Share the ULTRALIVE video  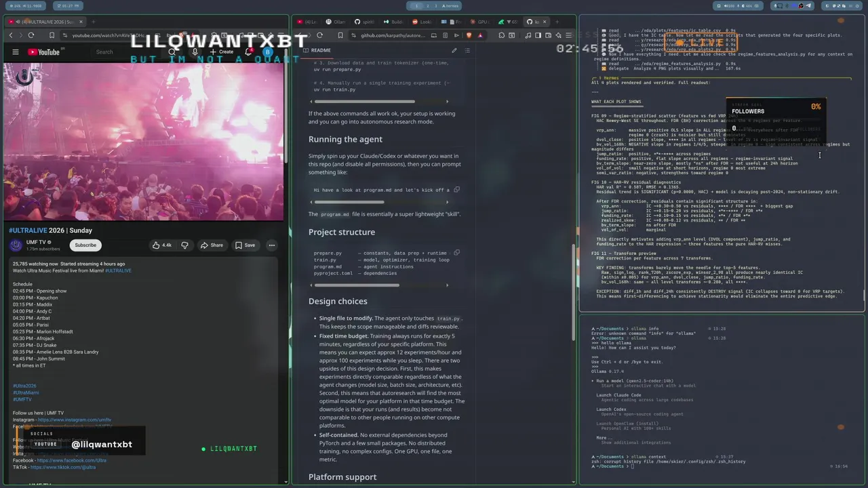(212, 245)
